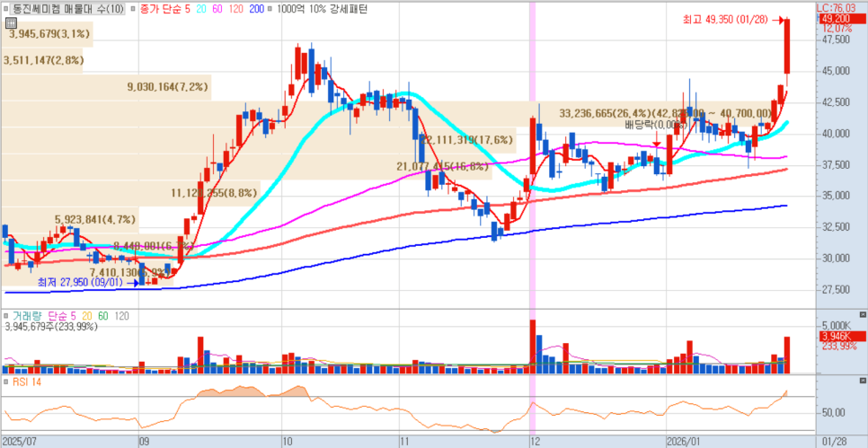
Task: Click the 50.00 level on the RSI axis
Action: pyautogui.click(x=834, y=413)
